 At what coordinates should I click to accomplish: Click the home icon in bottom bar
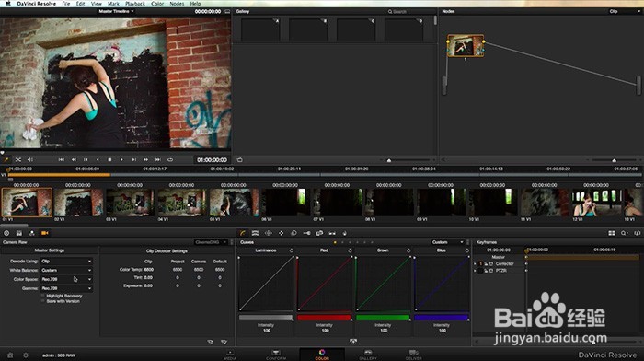10,355
